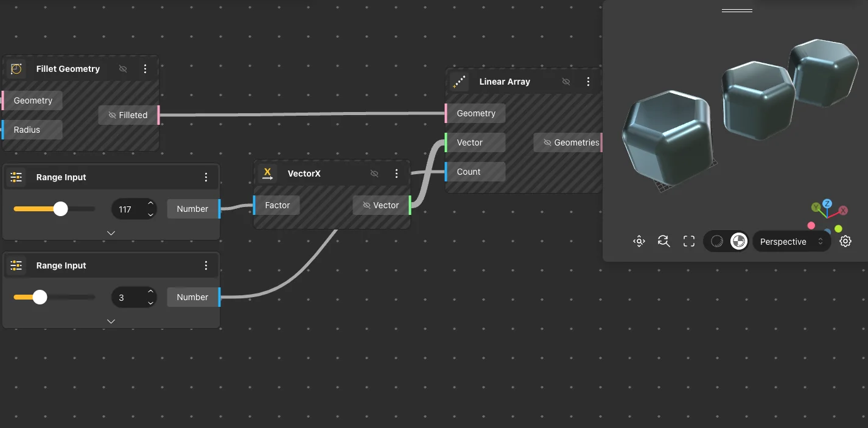The height and width of the screenshot is (428, 868).
Task: Open the Perspective camera dropdown
Action: click(791, 242)
